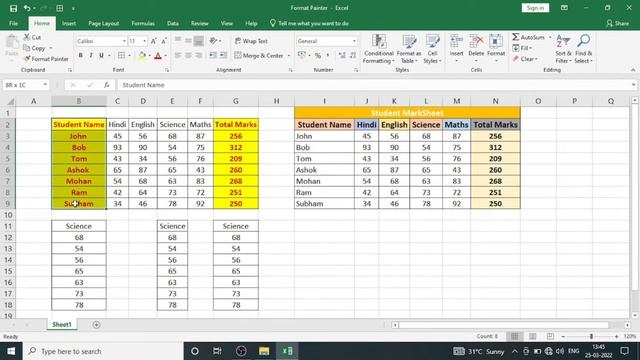Switch to the Data tab
The image size is (640, 360).
coord(173,24)
